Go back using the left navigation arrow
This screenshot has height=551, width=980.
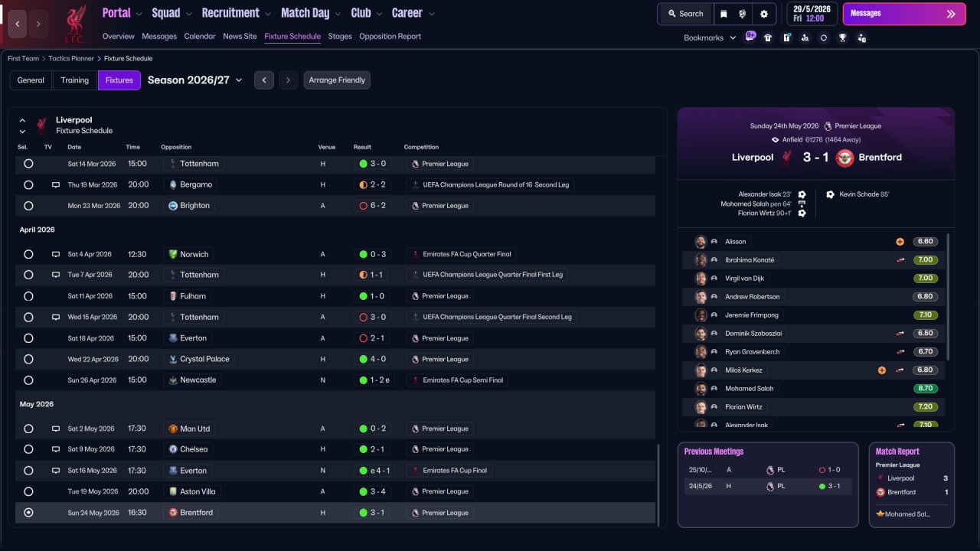click(18, 24)
